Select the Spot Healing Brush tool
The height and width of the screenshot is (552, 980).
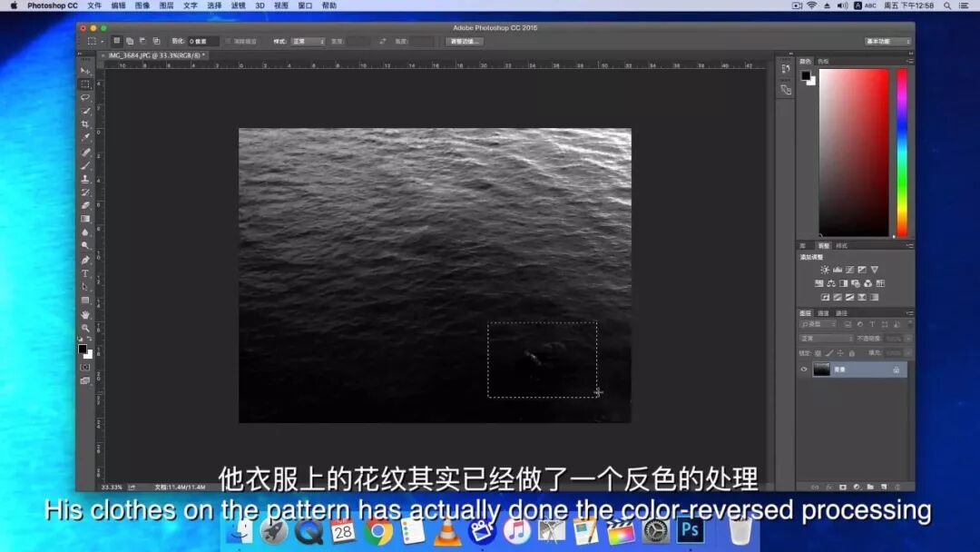point(85,153)
